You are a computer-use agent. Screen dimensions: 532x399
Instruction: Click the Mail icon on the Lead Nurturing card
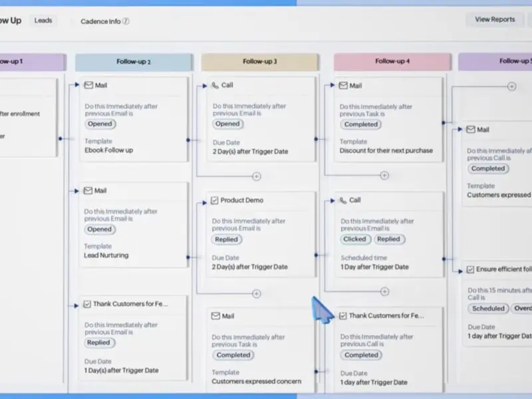click(88, 190)
